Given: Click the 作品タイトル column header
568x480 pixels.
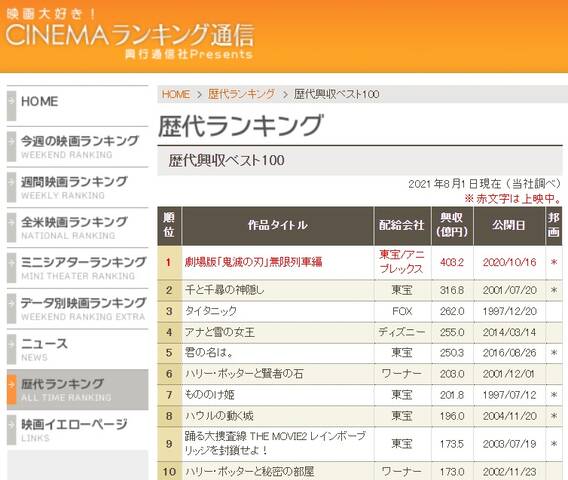Looking at the screenshot, I should (x=278, y=225).
